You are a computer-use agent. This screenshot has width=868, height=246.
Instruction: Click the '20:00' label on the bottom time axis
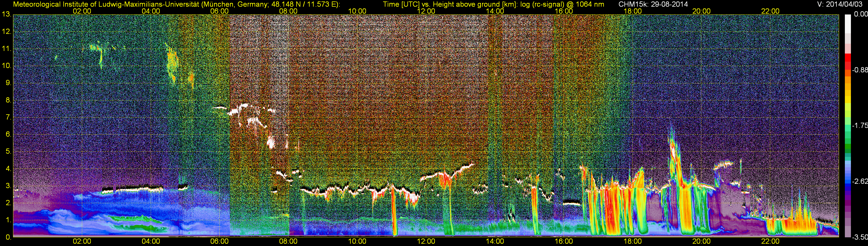(702, 241)
